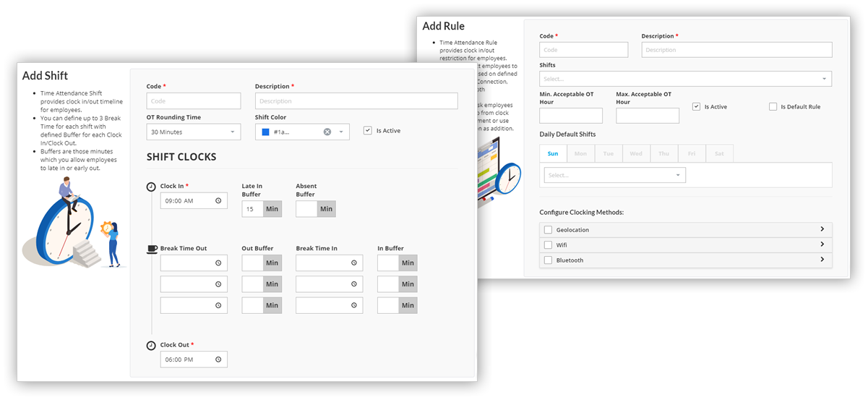868x400 pixels.
Task: Select the Sat daily shift tab
Action: pos(719,153)
